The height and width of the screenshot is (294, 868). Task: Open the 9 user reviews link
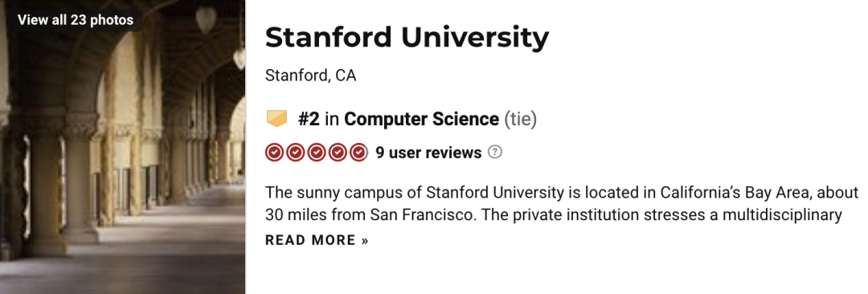point(428,153)
